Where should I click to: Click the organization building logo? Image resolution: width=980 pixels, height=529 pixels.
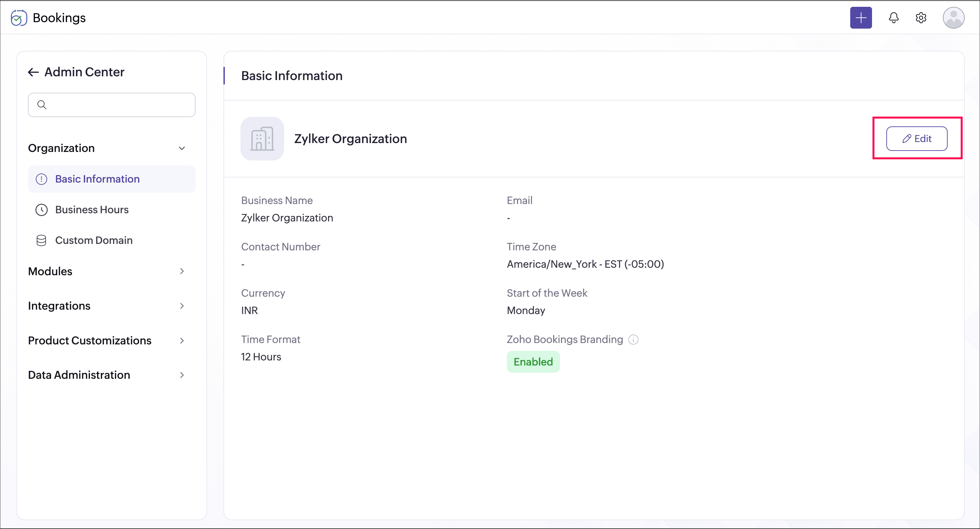click(262, 138)
